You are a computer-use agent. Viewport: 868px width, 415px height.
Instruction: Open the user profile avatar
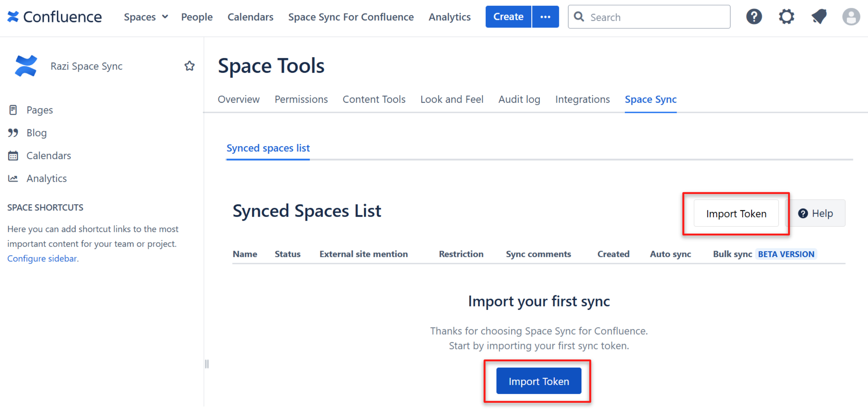851,17
